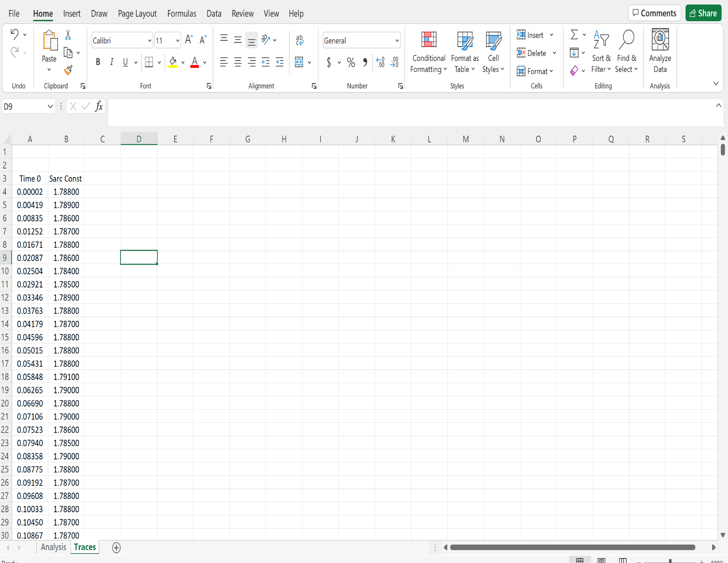Click the Cut scissors icon
Viewport: 728px width, 563px height.
coord(68,35)
